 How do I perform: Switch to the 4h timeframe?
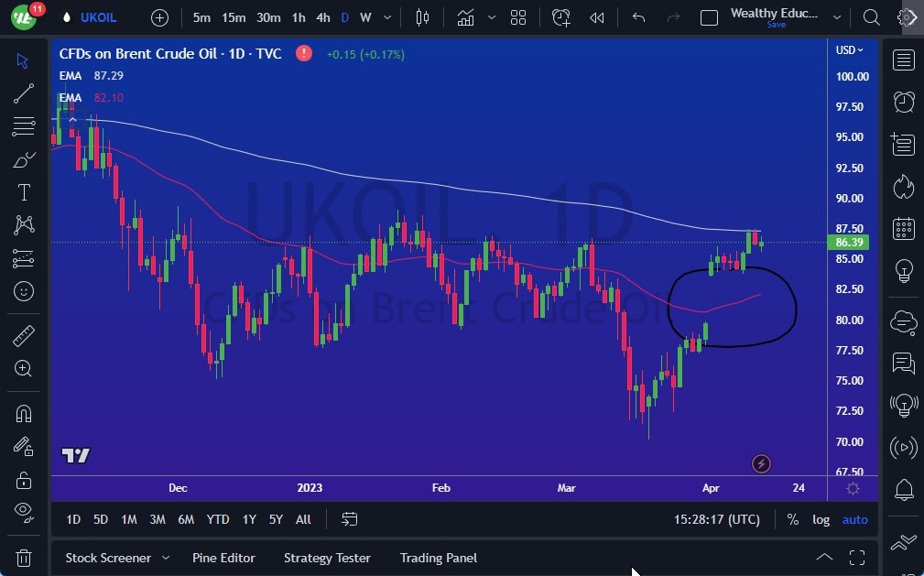pos(323,17)
